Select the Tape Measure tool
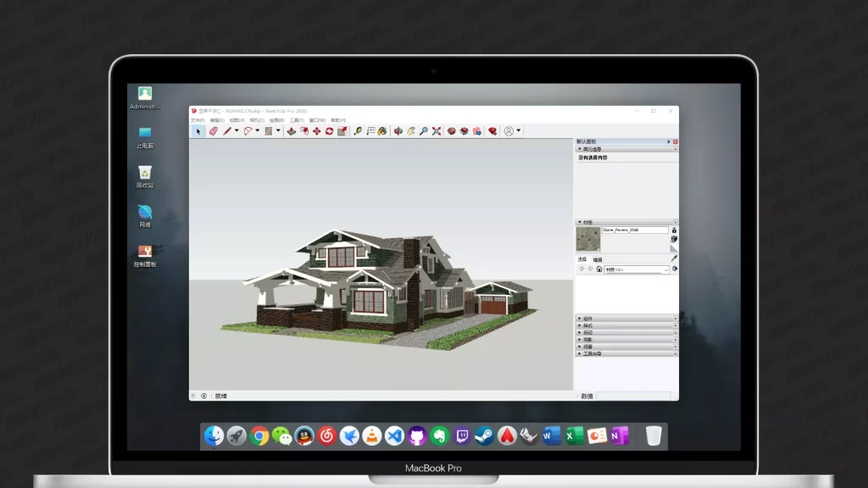The height and width of the screenshot is (488, 868). [358, 131]
